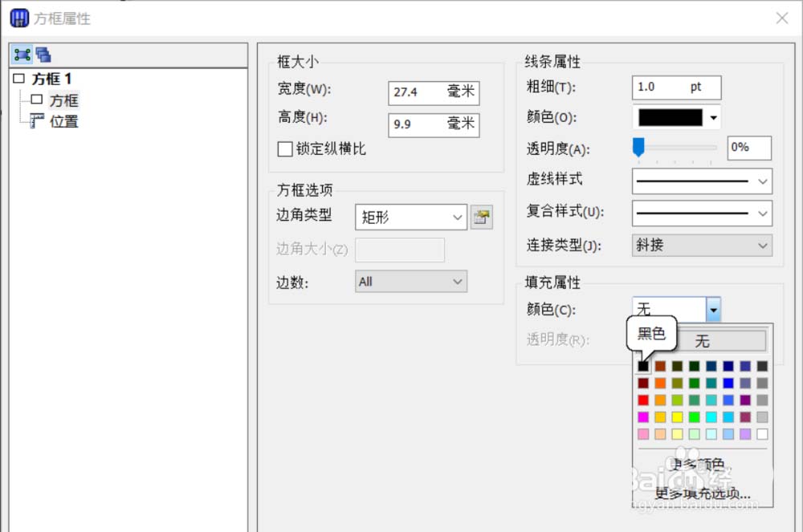The width and height of the screenshot is (803, 532).
Task: Click the stacked layers icon in left toolbar
Action: pyautogui.click(x=43, y=55)
